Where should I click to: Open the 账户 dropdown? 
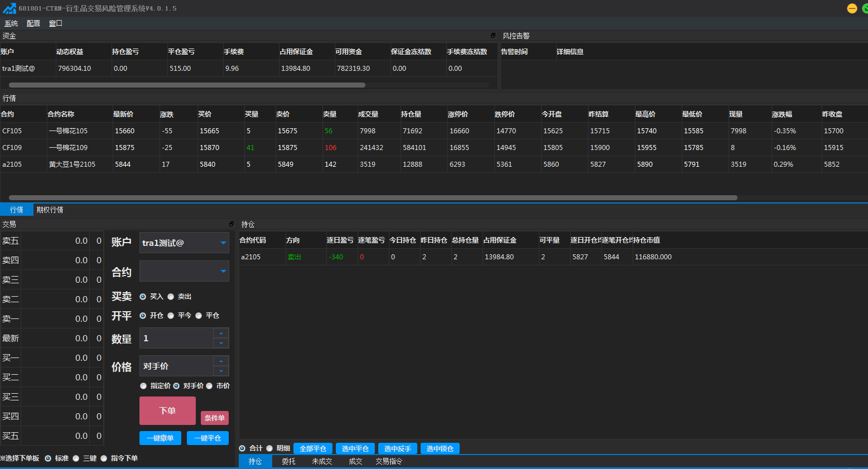pos(184,243)
